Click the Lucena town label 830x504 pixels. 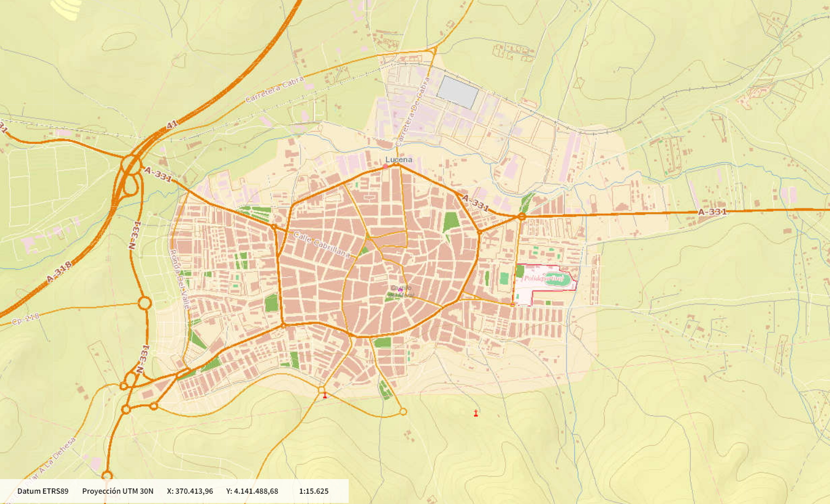pos(398,159)
